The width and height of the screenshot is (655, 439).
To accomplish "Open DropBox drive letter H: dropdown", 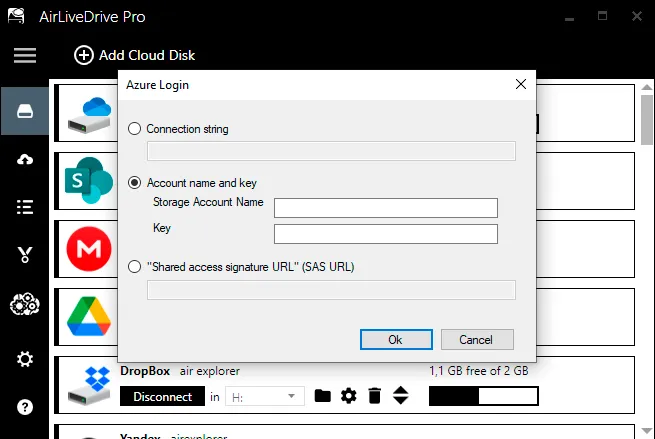I will (265, 396).
